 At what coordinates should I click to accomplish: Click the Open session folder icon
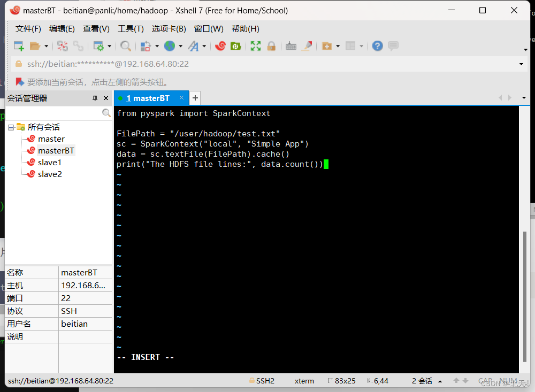(35, 45)
